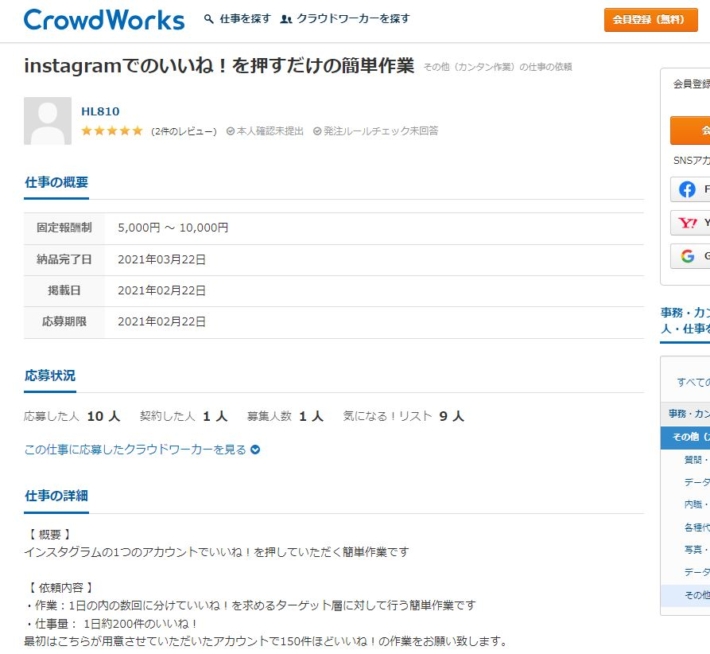Click the Google login icon
Screen dimensions: 710x654
[687, 256]
